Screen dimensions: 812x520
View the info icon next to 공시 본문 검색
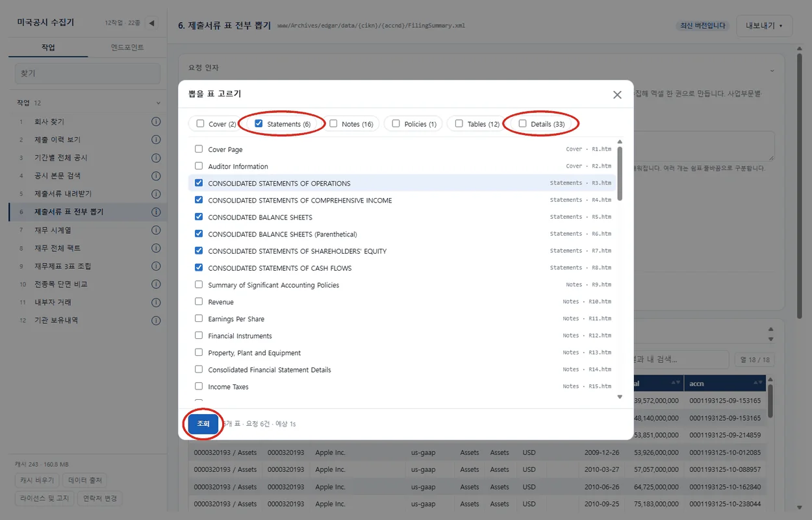pyautogui.click(x=156, y=176)
